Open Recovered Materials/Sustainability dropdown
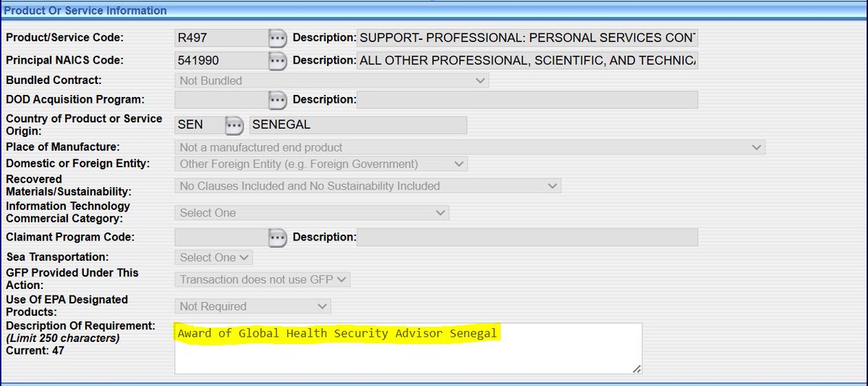This screenshot has height=386, width=868. [x=367, y=186]
